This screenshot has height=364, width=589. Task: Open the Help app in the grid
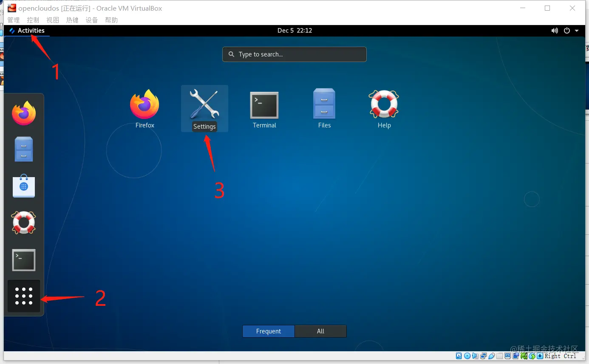tap(384, 109)
